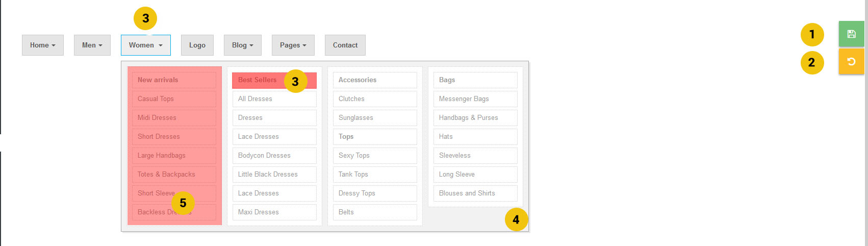The width and height of the screenshot is (868, 246).
Task: Select the Logo menu item
Action: point(197,45)
